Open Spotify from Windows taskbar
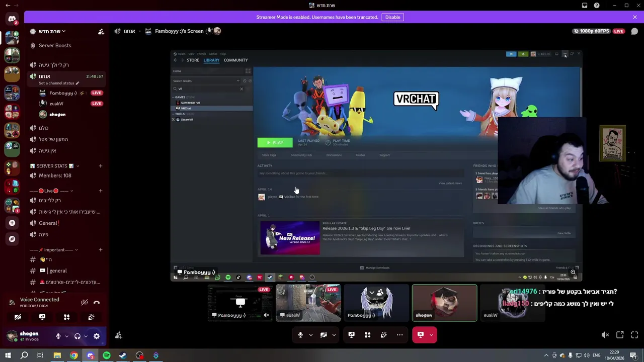644x362 pixels. [x=107, y=355]
